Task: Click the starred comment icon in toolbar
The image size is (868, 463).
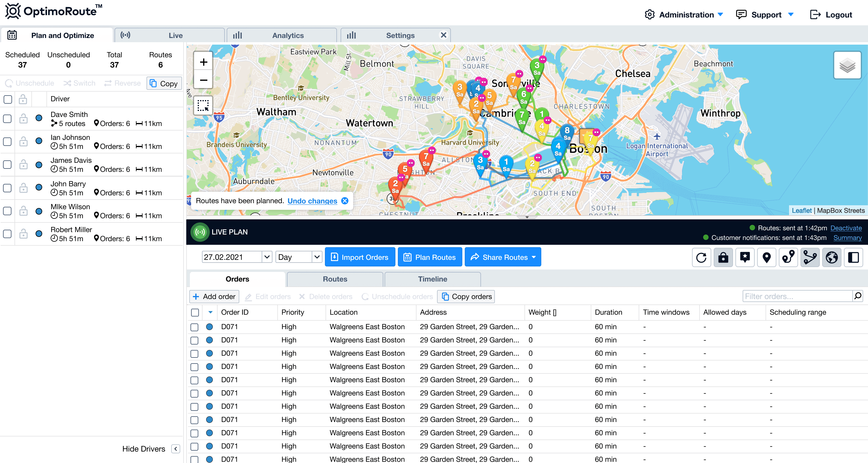Action: coord(745,258)
